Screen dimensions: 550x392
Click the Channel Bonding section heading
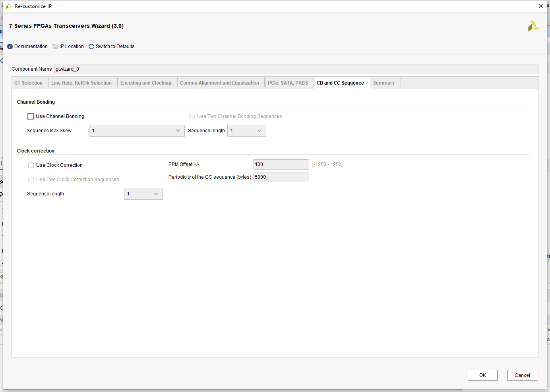tap(36, 102)
